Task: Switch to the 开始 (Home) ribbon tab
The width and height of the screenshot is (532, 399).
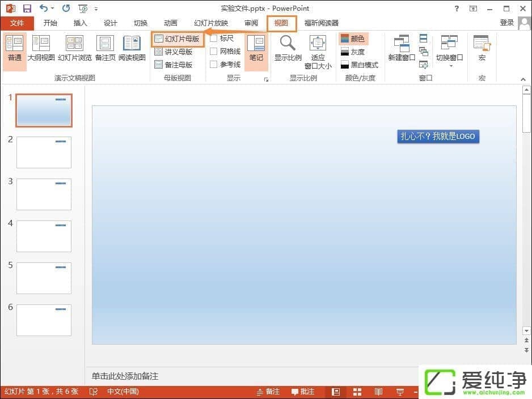Action: 50,23
